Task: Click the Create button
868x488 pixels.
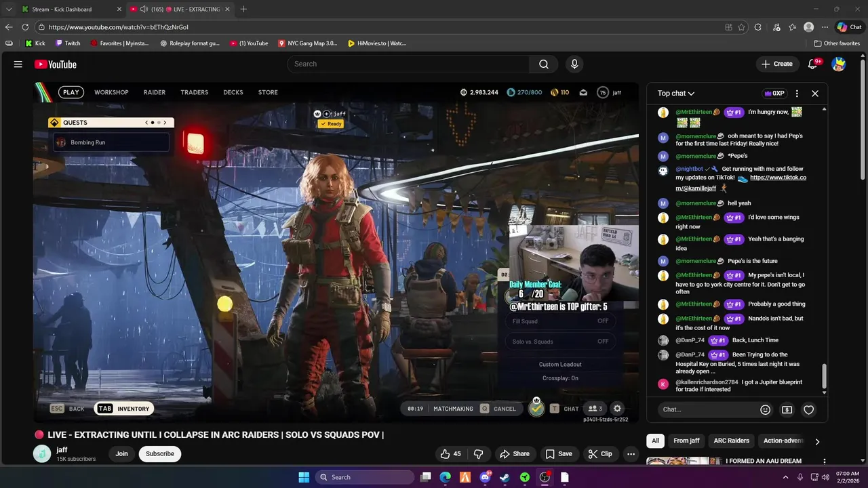Action: click(776, 64)
